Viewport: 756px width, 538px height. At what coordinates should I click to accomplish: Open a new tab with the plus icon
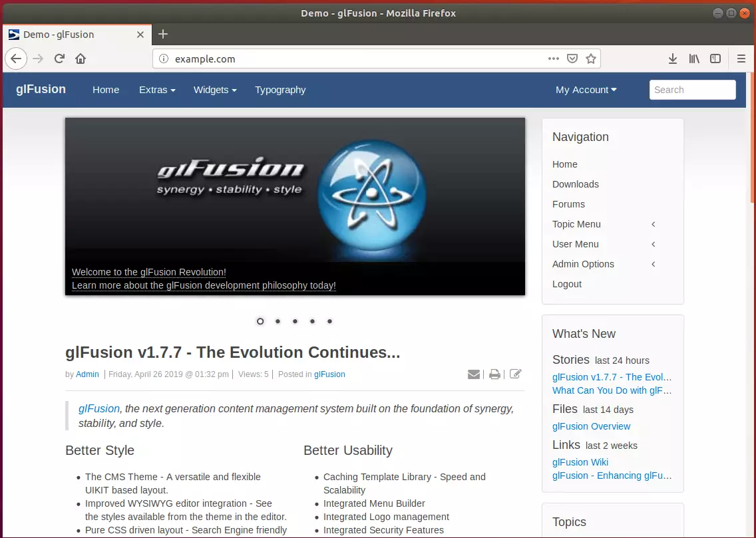click(163, 34)
